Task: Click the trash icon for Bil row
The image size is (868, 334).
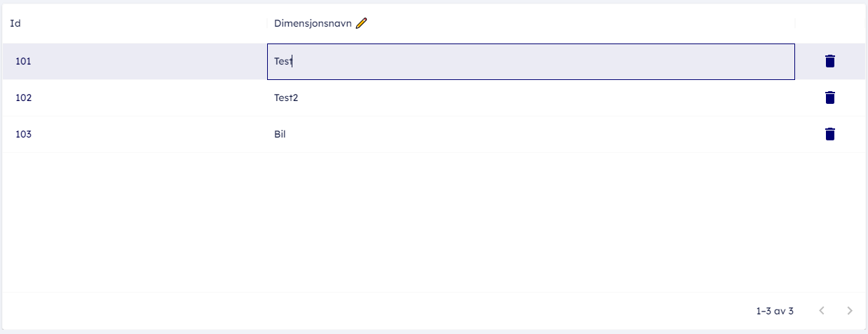Action: pyautogui.click(x=830, y=134)
